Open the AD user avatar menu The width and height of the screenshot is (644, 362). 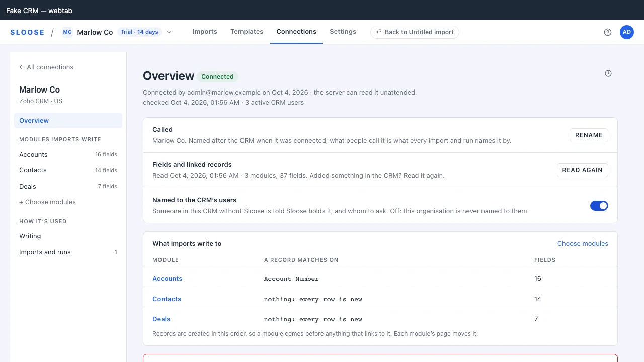click(x=627, y=32)
